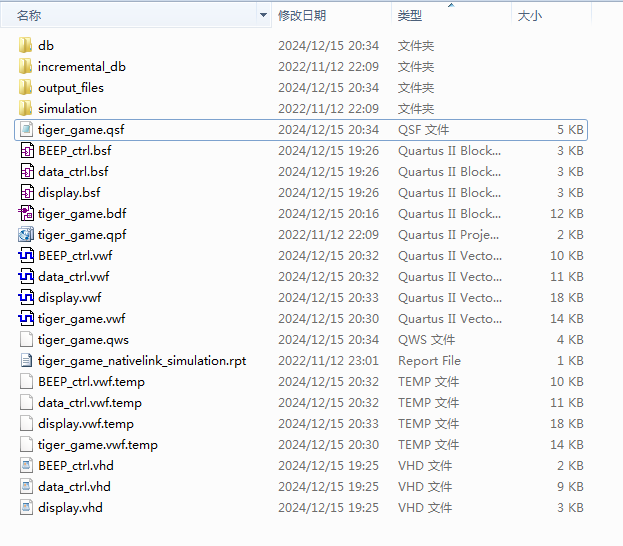Image resolution: width=623 pixels, height=546 pixels.
Task: Select the file name tiger_game.qws
Action: tap(83, 339)
